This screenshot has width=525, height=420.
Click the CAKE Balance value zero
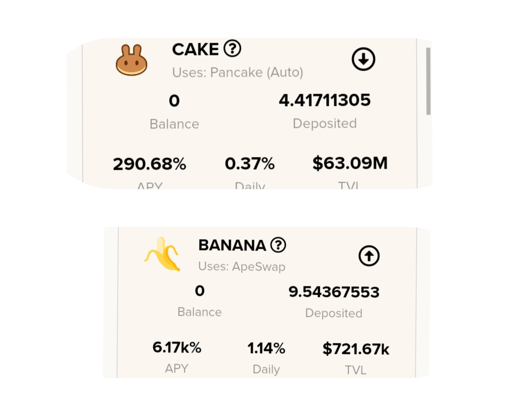(x=174, y=101)
